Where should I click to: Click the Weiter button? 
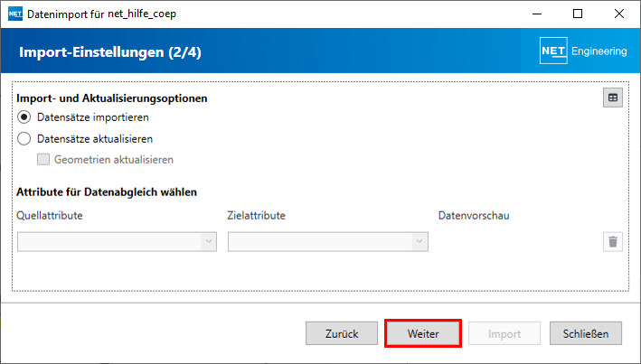pyautogui.click(x=423, y=333)
